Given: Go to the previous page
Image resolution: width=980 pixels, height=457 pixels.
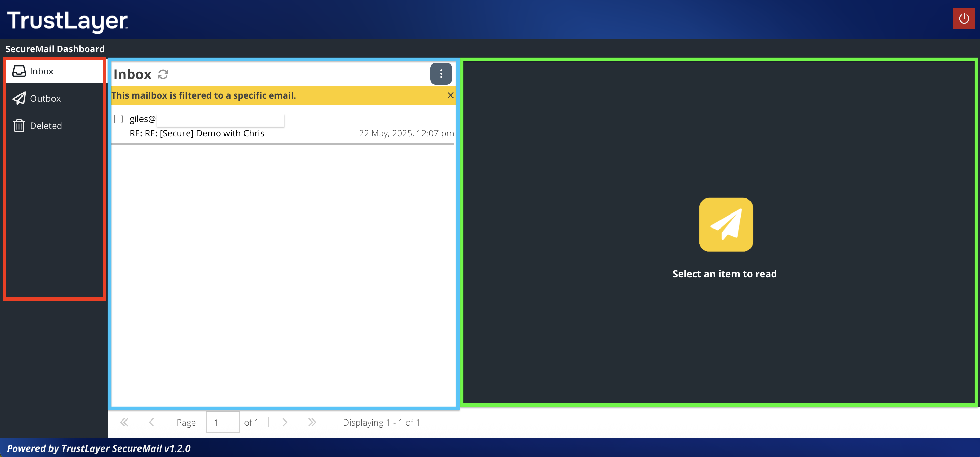Looking at the screenshot, I should [x=151, y=422].
